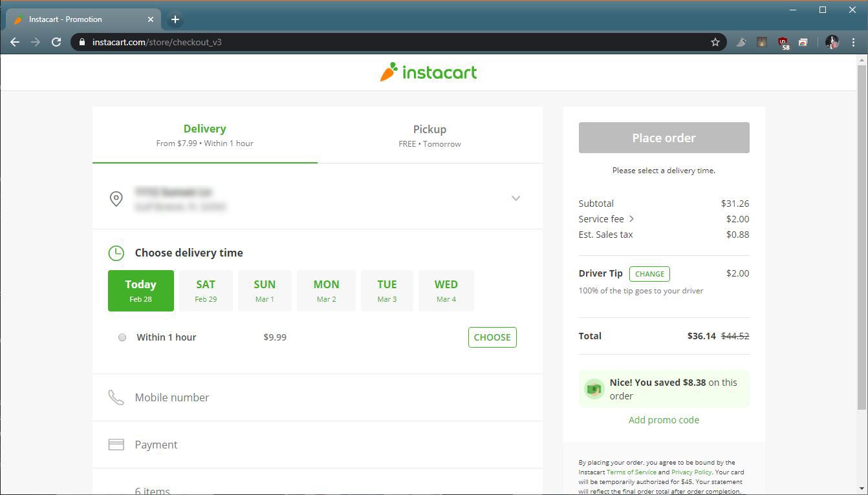This screenshot has height=495, width=868.
Task: Click the Est. Sales tax label
Action: point(605,235)
